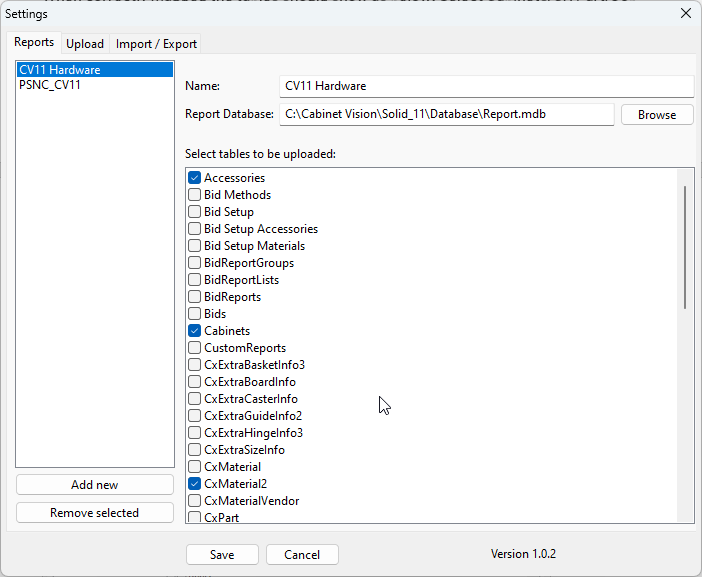Click the Browse button
702x577 pixels.
[657, 115]
